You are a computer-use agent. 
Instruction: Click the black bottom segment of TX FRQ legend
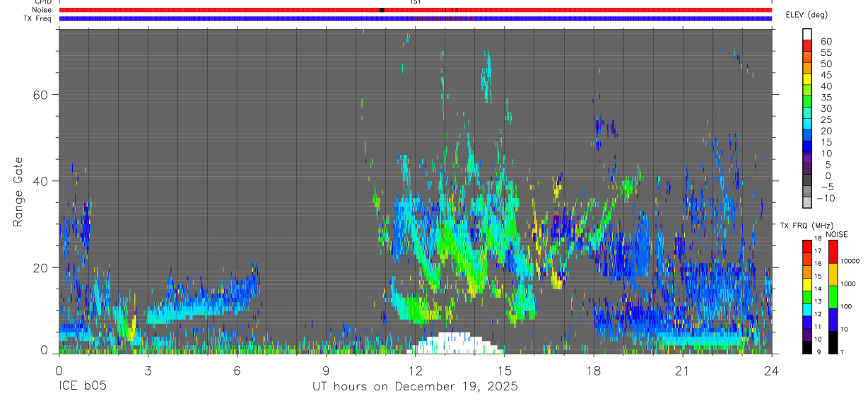pos(807,346)
